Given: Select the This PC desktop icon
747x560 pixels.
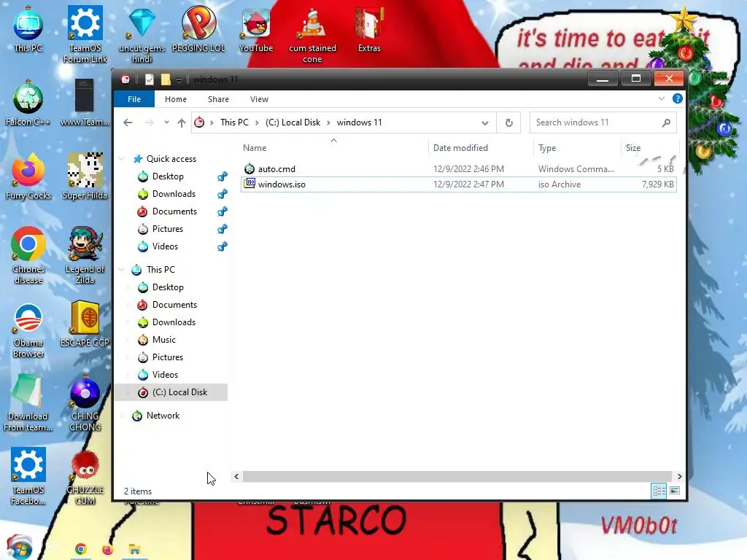Looking at the screenshot, I should [28, 29].
